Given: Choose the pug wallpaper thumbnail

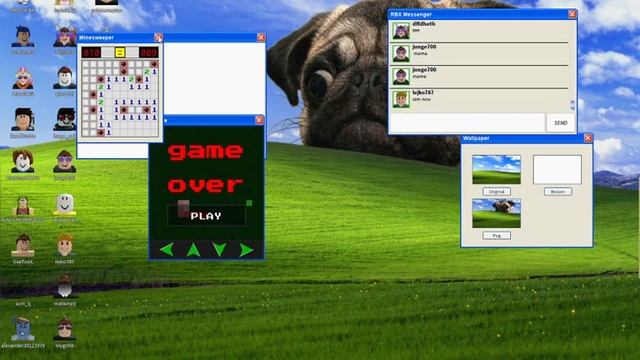Looking at the screenshot, I should pyautogui.click(x=496, y=213).
